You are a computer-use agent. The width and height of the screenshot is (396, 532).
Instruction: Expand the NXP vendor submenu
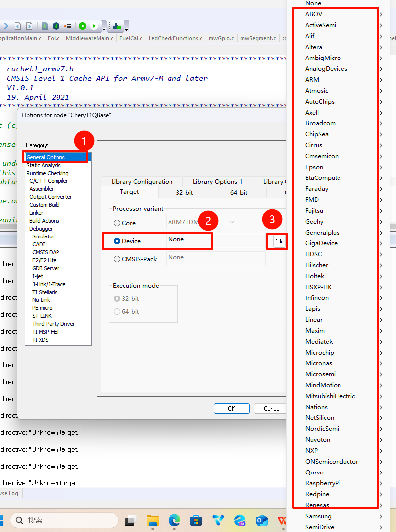click(339, 451)
